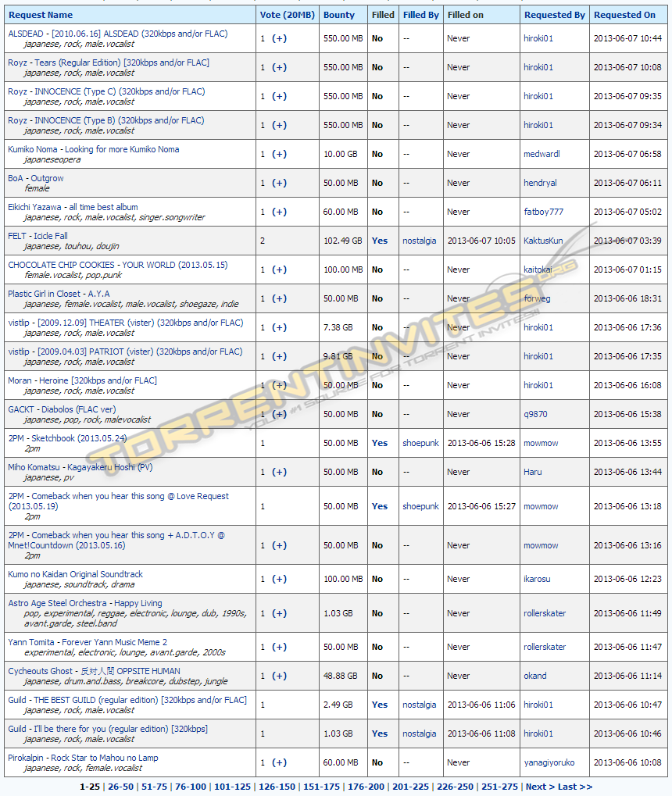Open Astro Age Steel Orchestra - Happy Living request

tap(85, 604)
